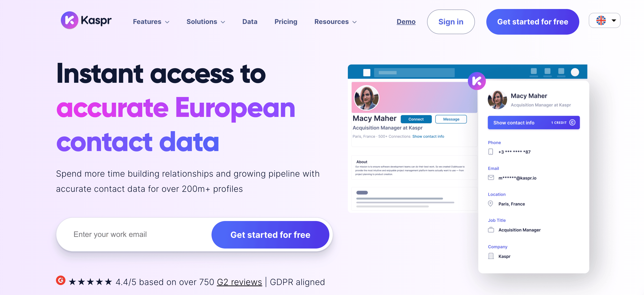This screenshot has width=644, height=295.
Task: Click the briefcase icon under Job Title
Action: [491, 230]
